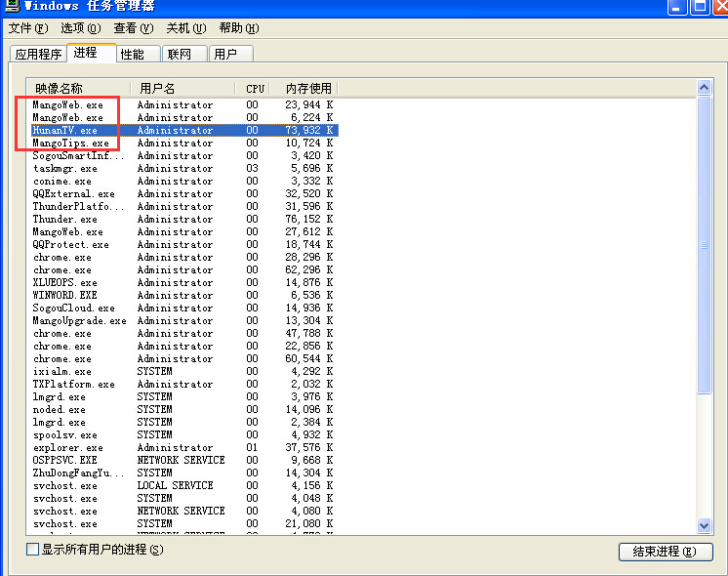This screenshot has height=576, width=728.
Task: Open the 选项 menu
Action: [x=80, y=28]
